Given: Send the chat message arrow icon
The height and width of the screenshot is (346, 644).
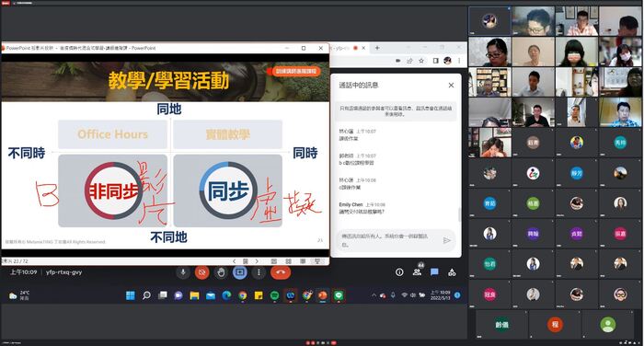Looking at the screenshot, I should click(x=447, y=240).
